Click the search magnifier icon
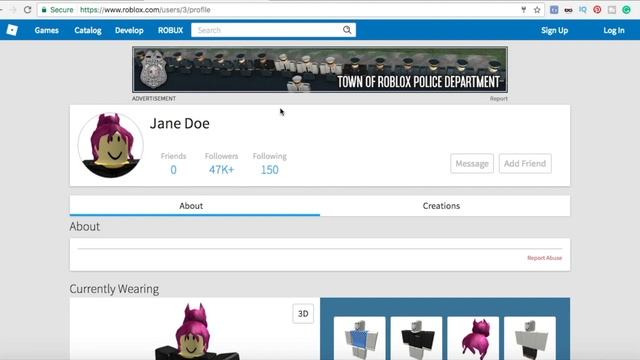The width and height of the screenshot is (640, 360). [x=347, y=30]
